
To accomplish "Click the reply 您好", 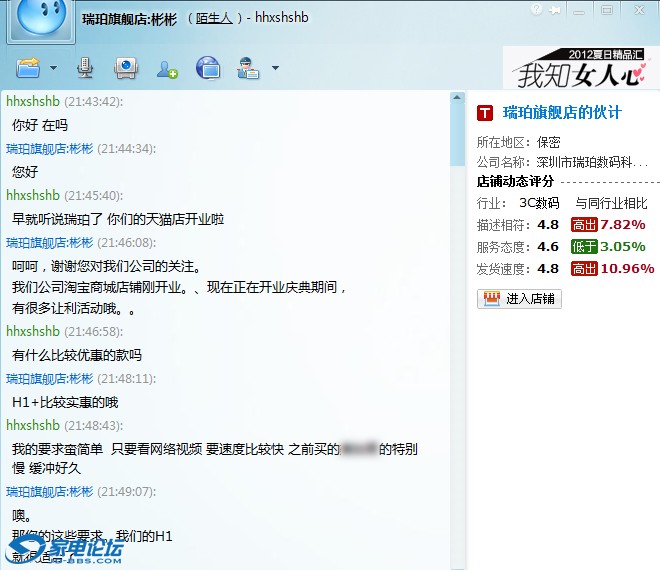I will click(x=25, y=172).
